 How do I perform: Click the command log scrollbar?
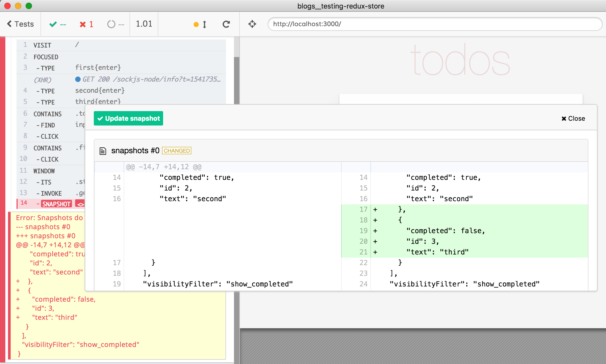pyautogui.click(x=236, y=80)
